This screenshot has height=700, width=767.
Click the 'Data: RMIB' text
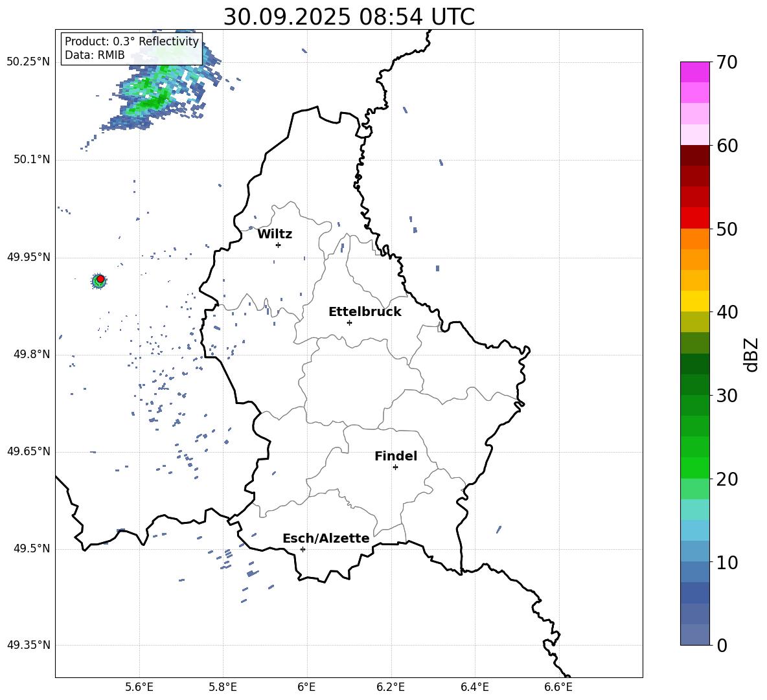coord(95,55)
